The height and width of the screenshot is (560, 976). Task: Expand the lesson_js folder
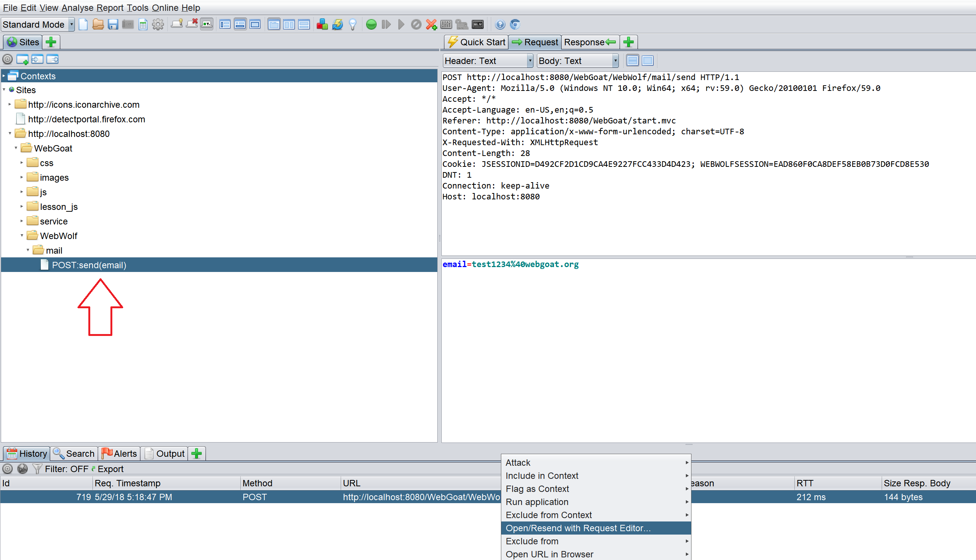(22, 206)
